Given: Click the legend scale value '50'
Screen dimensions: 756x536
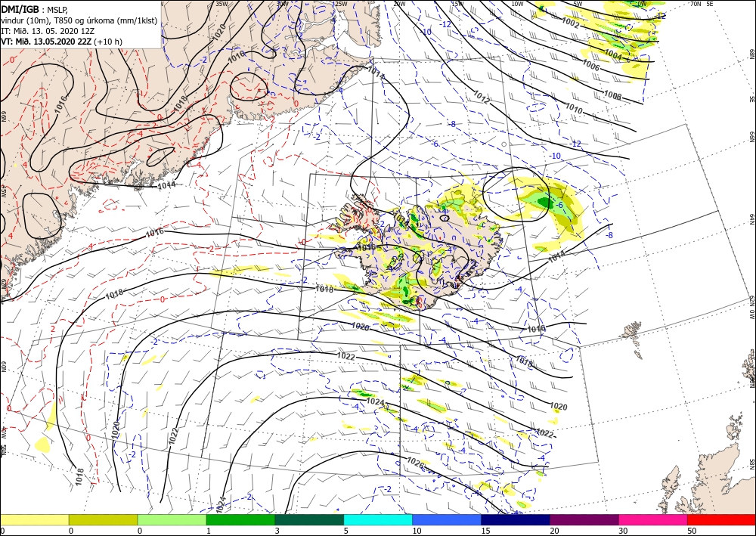Looking at the screenshot, I should (x=692, y=531).
